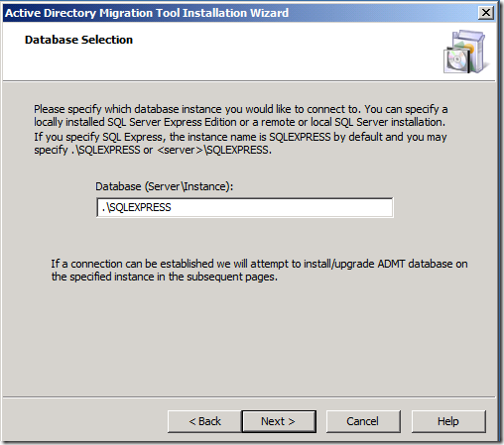Click the 'If a connection can be established' note
Viewport: 504px width, 445px height.
tap(259, 271)
